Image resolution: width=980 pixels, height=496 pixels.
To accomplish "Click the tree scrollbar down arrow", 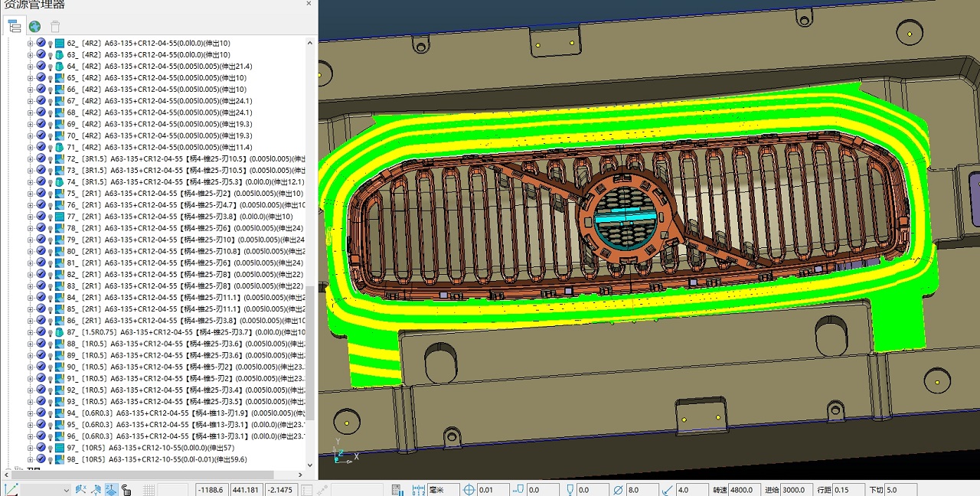I will (311, 464).
